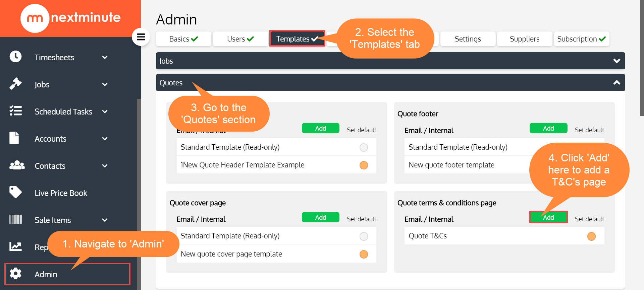644x290 pixels.
Task: Switch to the Subscription tab
Action: 581,39
